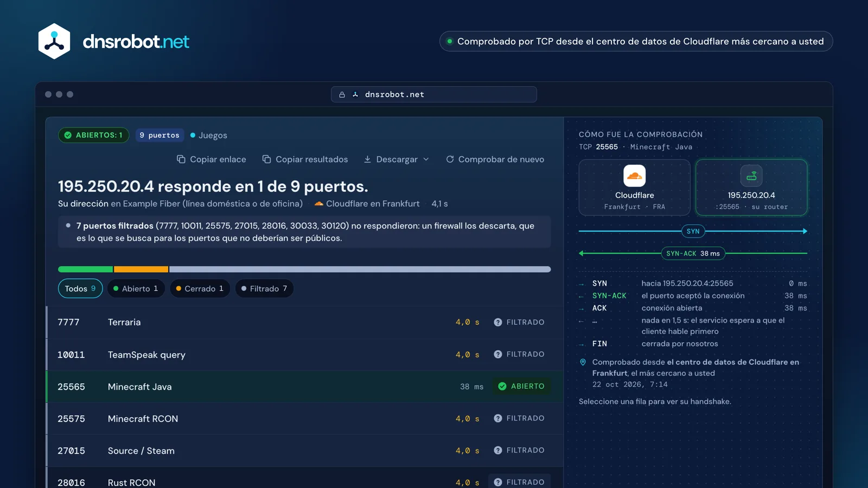
Task: Click the copy icon next to Copiar enlace
Action: point(181,159)
